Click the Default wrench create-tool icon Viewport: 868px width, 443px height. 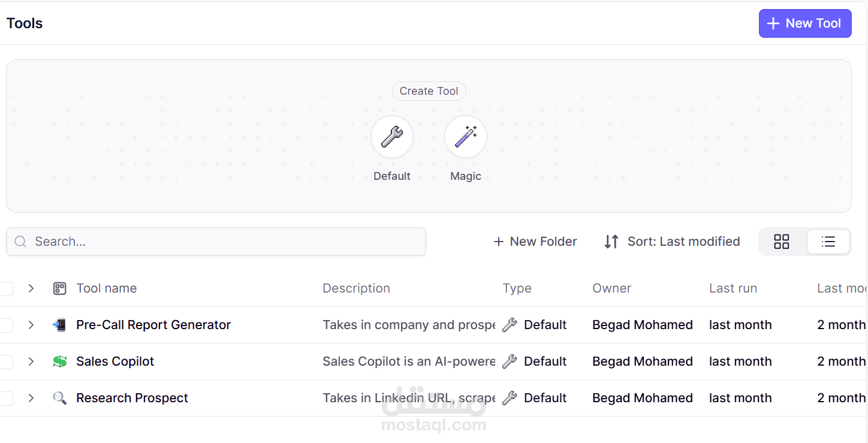click(x=392, y=137)
